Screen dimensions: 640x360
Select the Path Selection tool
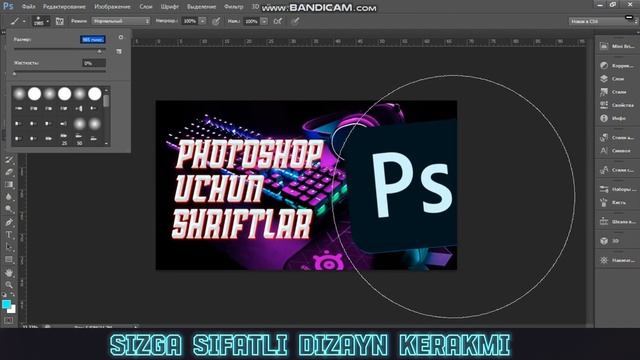point(9,247)
